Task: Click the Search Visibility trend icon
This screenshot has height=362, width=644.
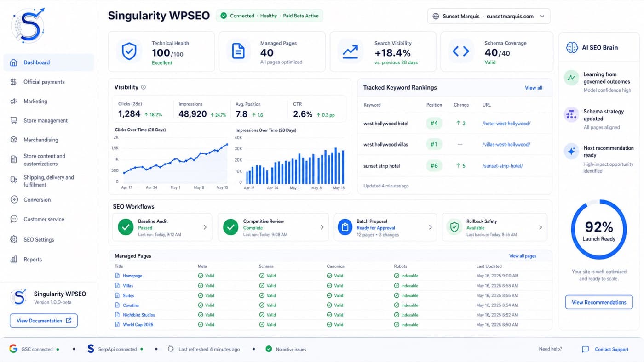Action: click(x=351, y=51)
